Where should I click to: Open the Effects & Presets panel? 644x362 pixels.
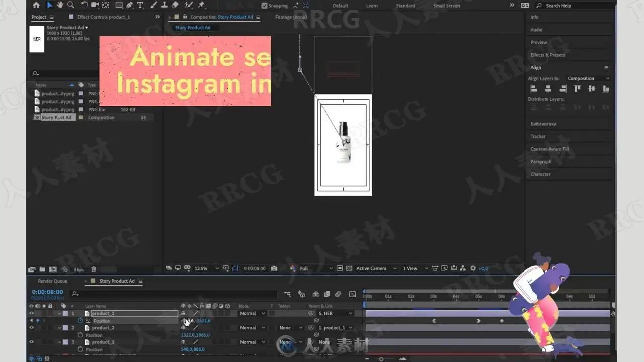click(x=547, y=55)
